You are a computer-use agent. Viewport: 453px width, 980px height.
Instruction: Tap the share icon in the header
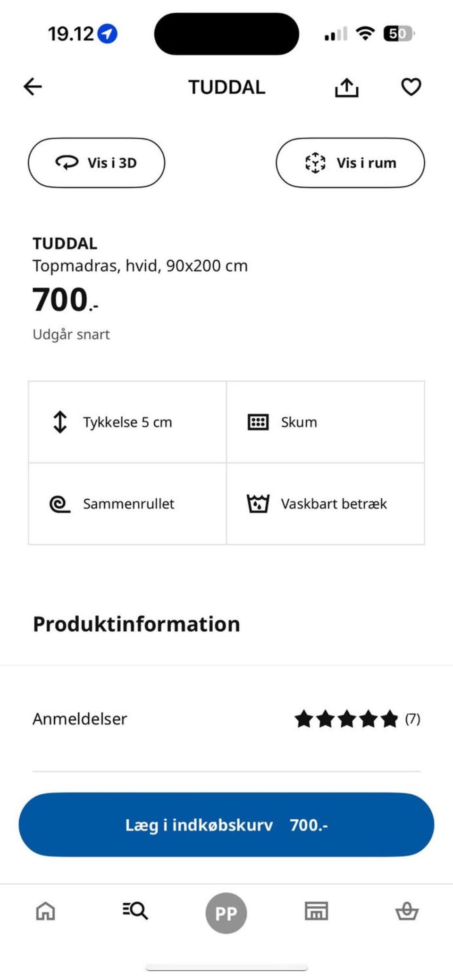coord(346,88)
